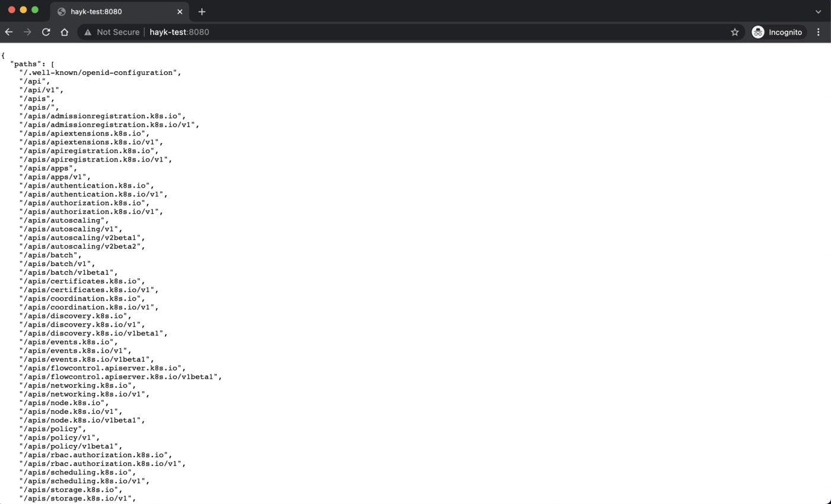The height and width of the screenshot is (504, 831).
Task: Open Chrome's three-dot menu
Action: coord(819,32)
